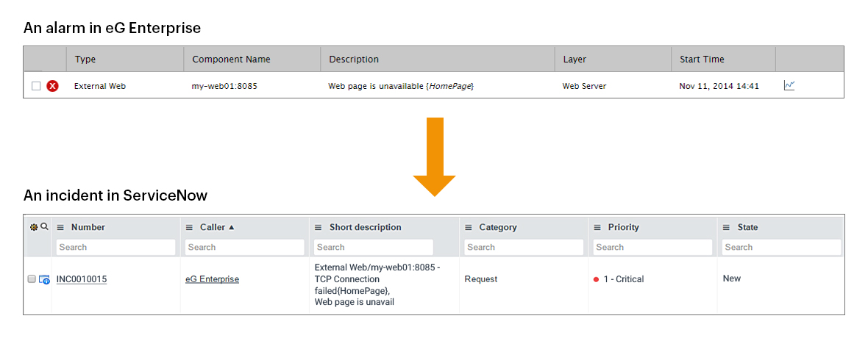The image size is (868, 338).
Task: Click the incident preview icon beside INC0010015
Action: (44, 280)
